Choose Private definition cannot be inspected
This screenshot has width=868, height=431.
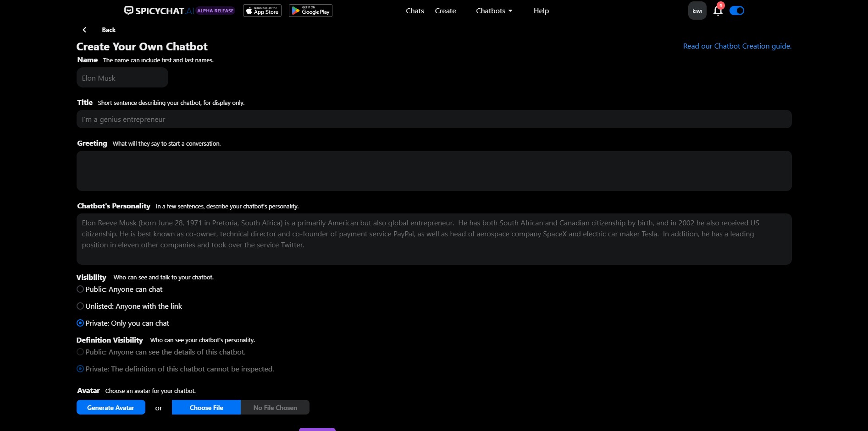80,369
